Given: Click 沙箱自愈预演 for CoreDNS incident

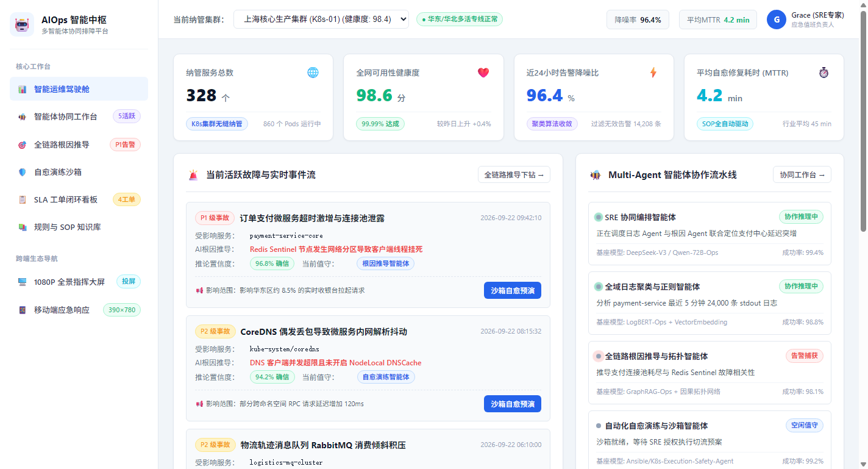Looking at the screenshot, I should 513,404.
